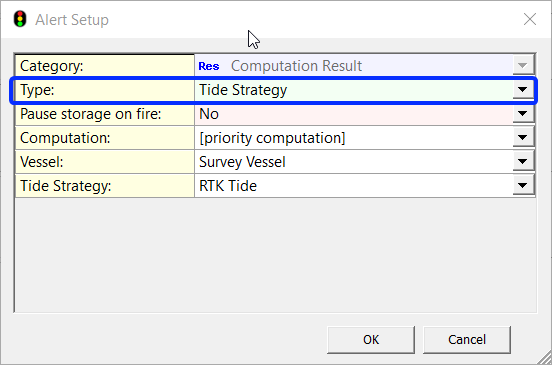Open the Tide Strategy dropdown arrow

point(522,185)
